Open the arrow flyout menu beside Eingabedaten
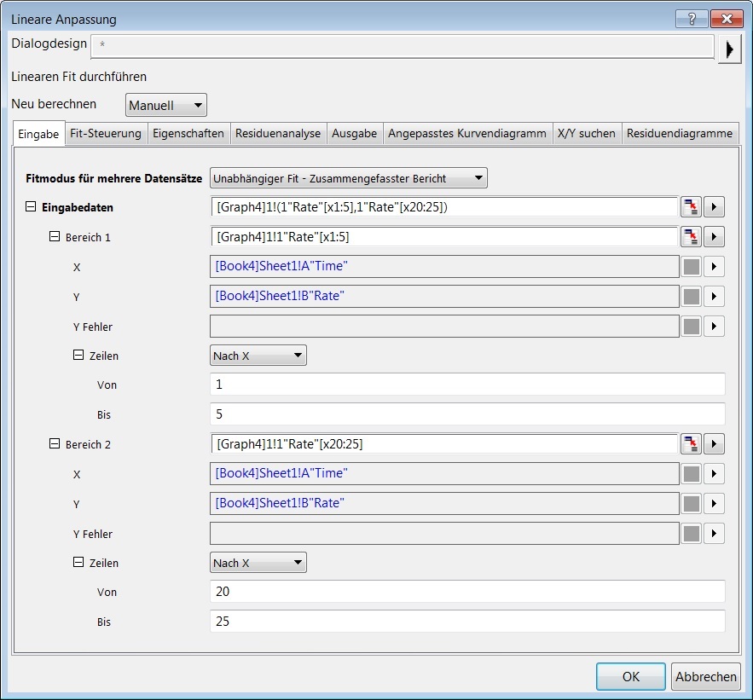 714,207
